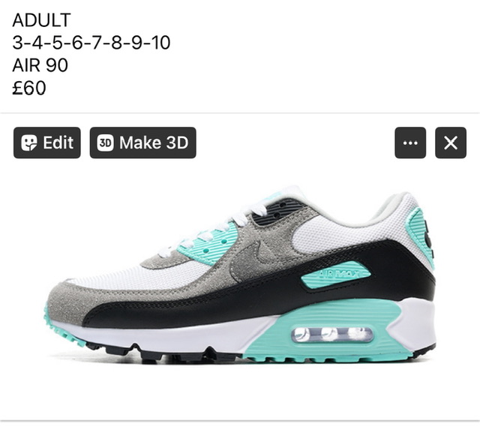Click the sticker face icon beside Edit

tap(28, 143)
